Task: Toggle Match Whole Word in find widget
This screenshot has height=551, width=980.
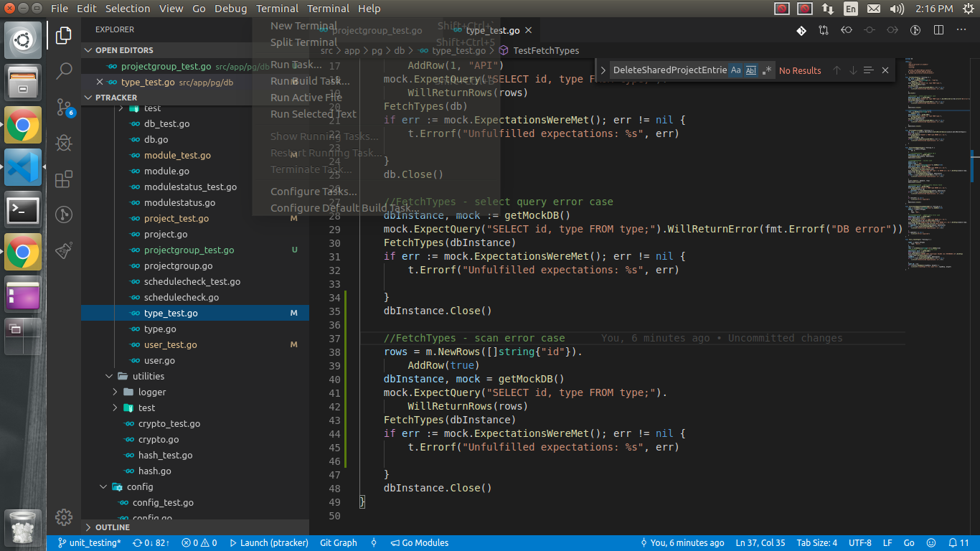Action: pos(751,70)
